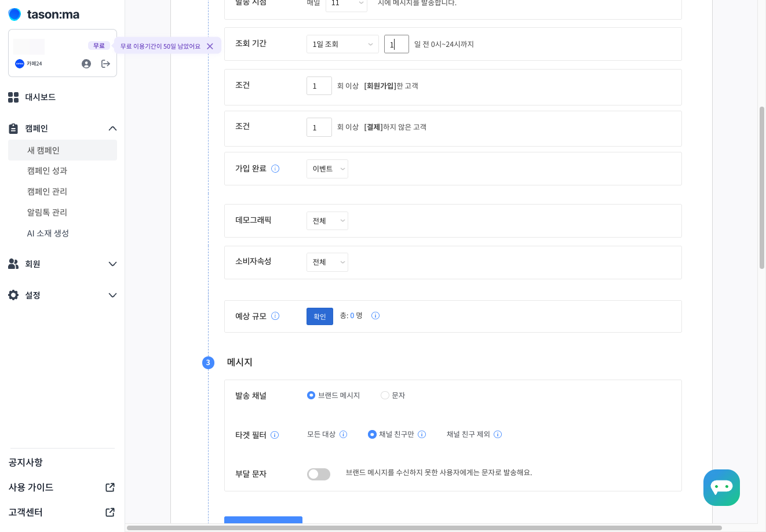This screenshot has height=532, width=766.
Task: Click external link icon for 사용 가이드
Action: 110,487
